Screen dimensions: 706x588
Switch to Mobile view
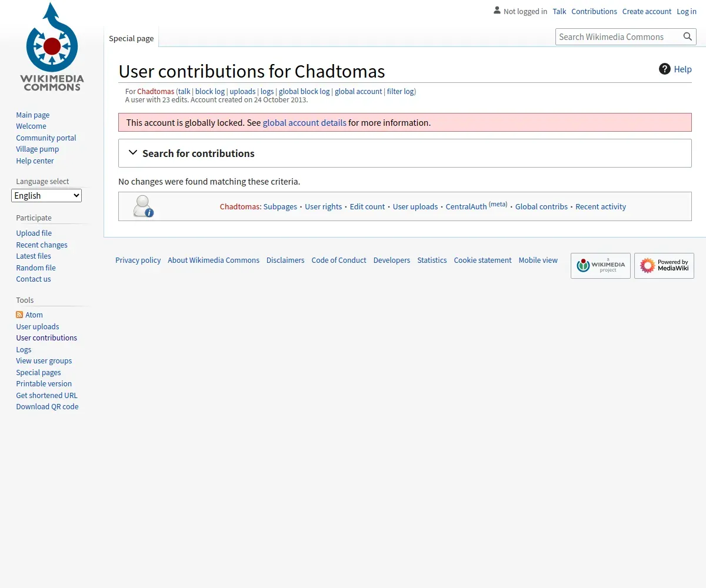coord(538,260)
